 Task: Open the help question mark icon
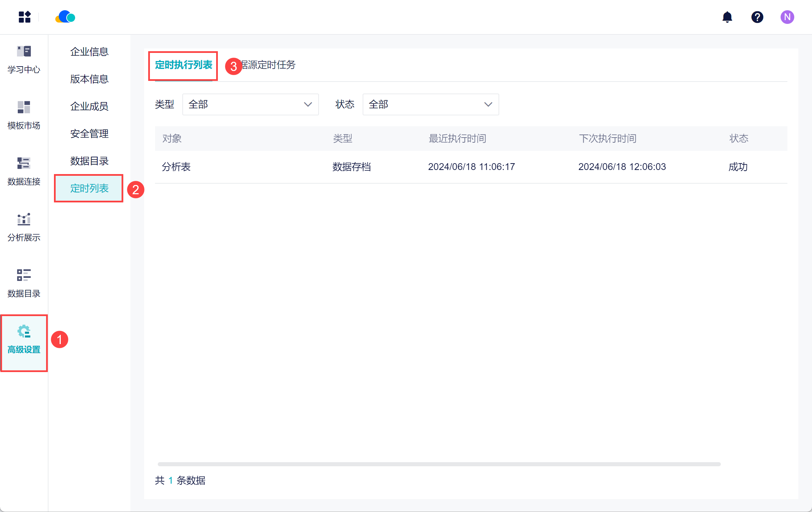pos(757,17)
